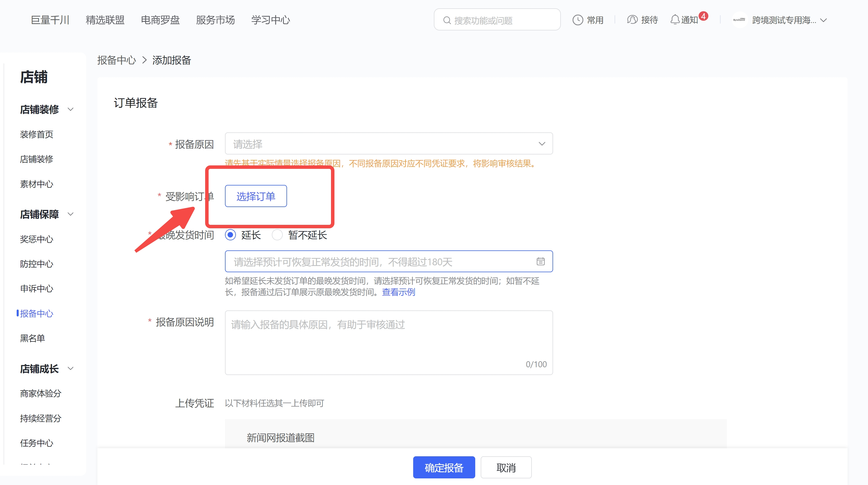
Task: Open 学习中心 from the top bar
Action: [x=270, y=20]
